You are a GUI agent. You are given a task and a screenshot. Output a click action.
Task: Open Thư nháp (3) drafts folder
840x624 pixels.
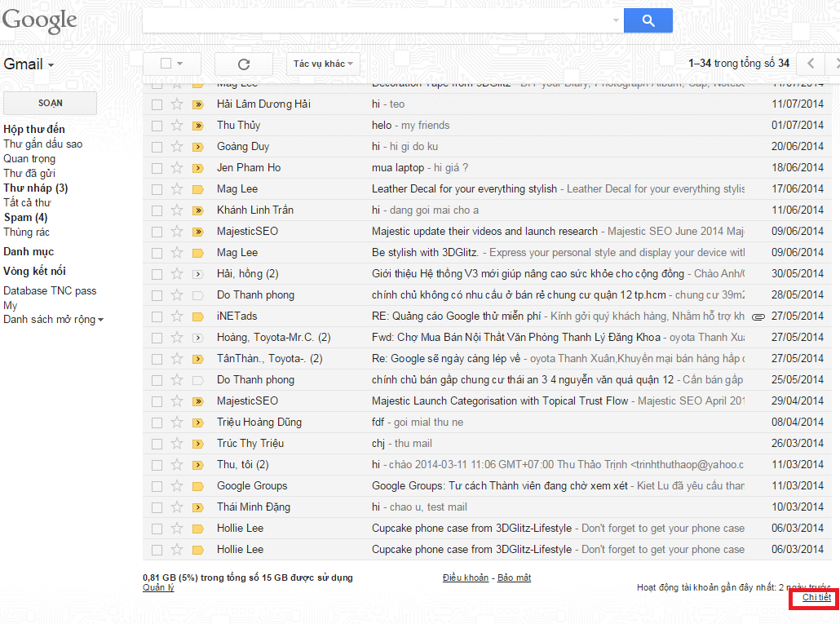(x=36, y=188)
